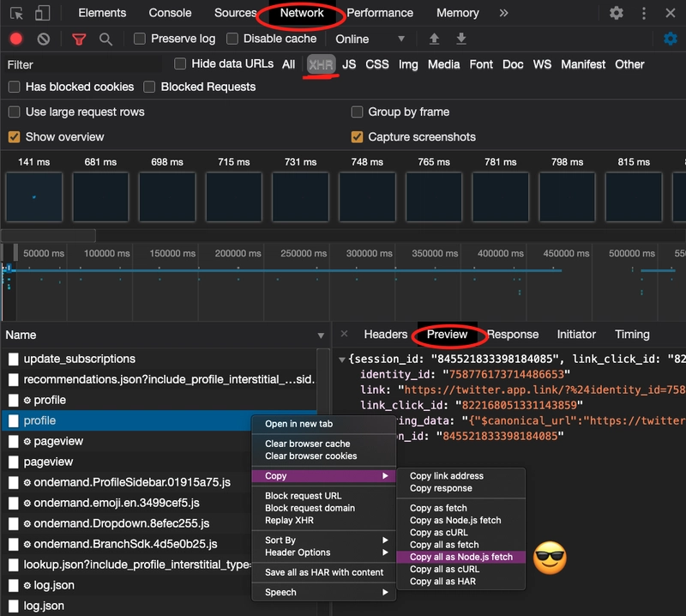Toggle the device toolbar icon
The image size is (686, 616).
[x=42, y=13]
